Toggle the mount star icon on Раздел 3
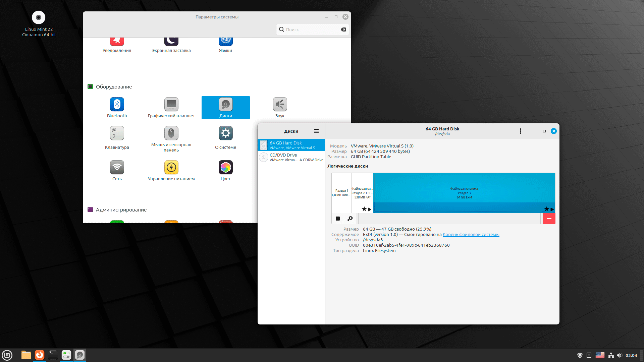644x362 pixels. [x=546, y=208]
